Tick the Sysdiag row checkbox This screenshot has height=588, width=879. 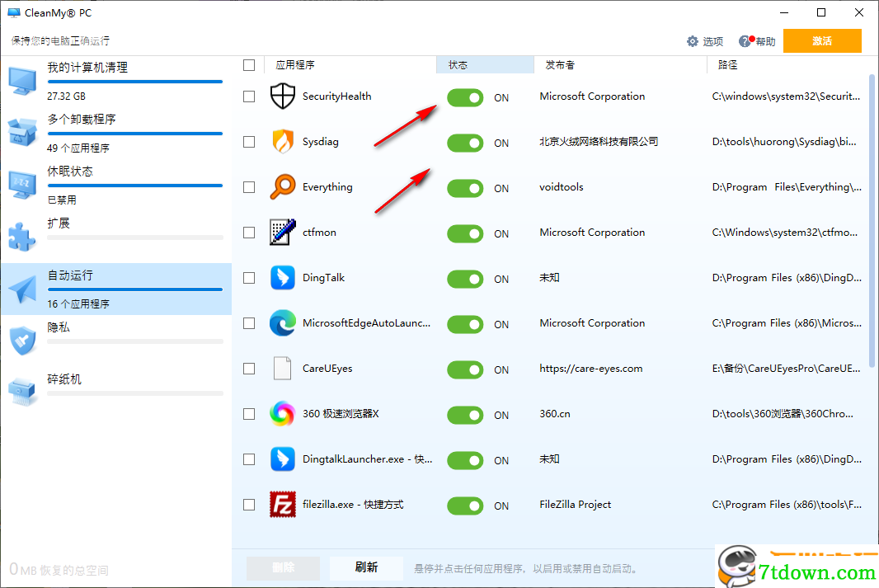(x=249, y=142)
